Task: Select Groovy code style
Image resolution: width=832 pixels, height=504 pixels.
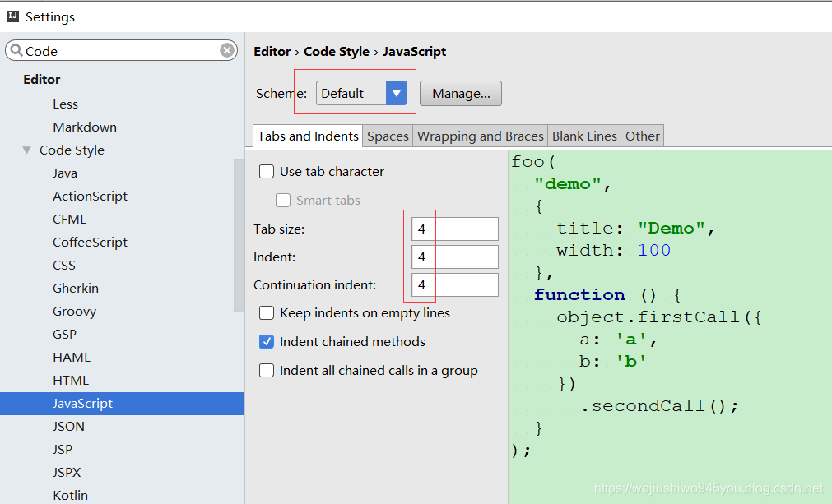Action: [x=74, y=311]
